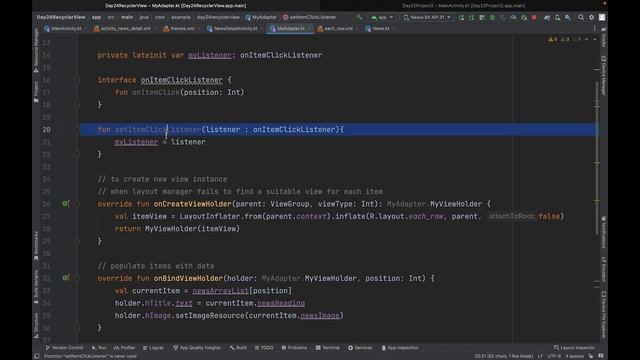Click Sync Project with Gradle Files icon
Image resolution: width=640 pixels, height=360 pixels.
click(547, 18)
